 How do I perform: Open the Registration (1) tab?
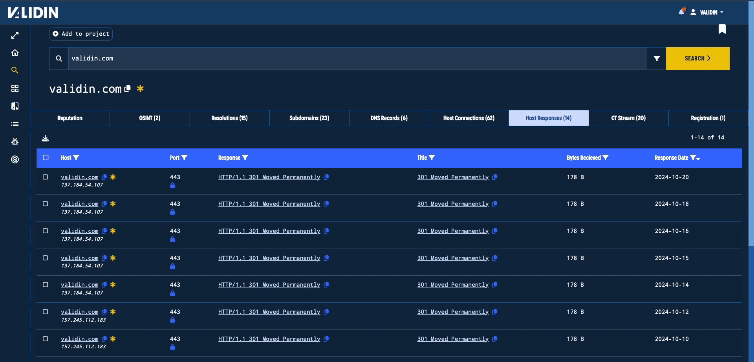(x=708, y=118)
